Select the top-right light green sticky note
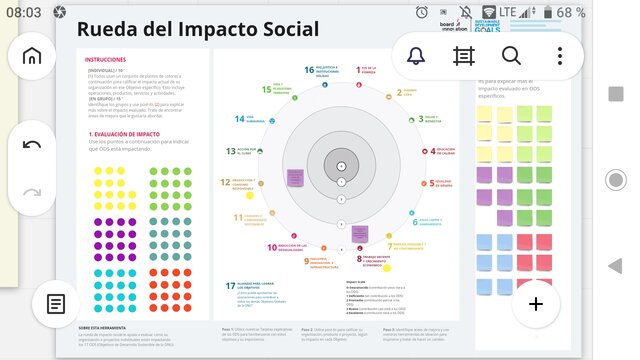This screenshot has width=640, height=360. click(x=544, y=114)
